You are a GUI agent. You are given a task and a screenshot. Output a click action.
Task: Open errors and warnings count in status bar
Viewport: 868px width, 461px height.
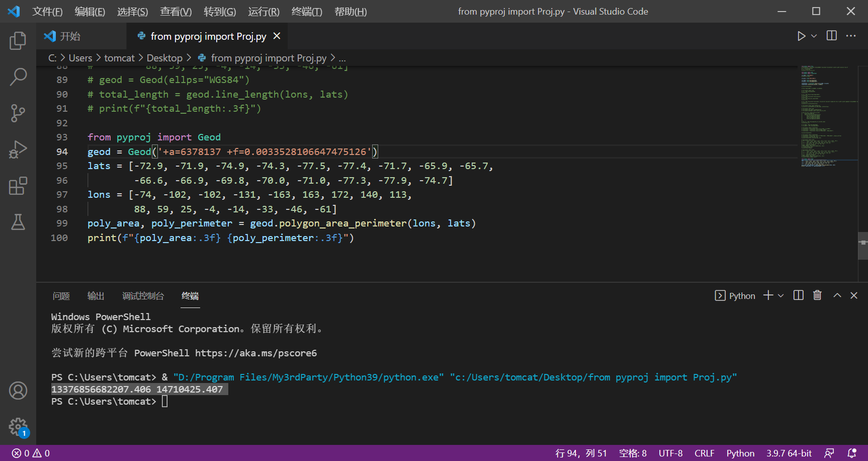(x=31, y=453)
